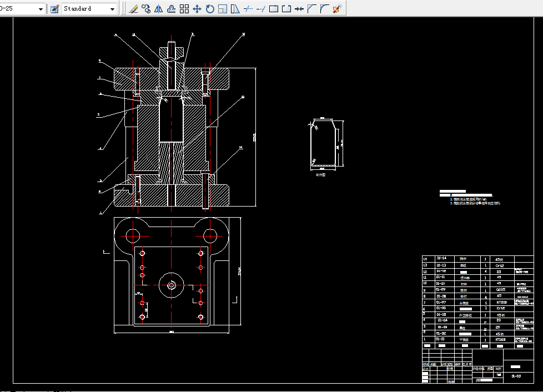Activate the Mirror tool

[159, 9]
